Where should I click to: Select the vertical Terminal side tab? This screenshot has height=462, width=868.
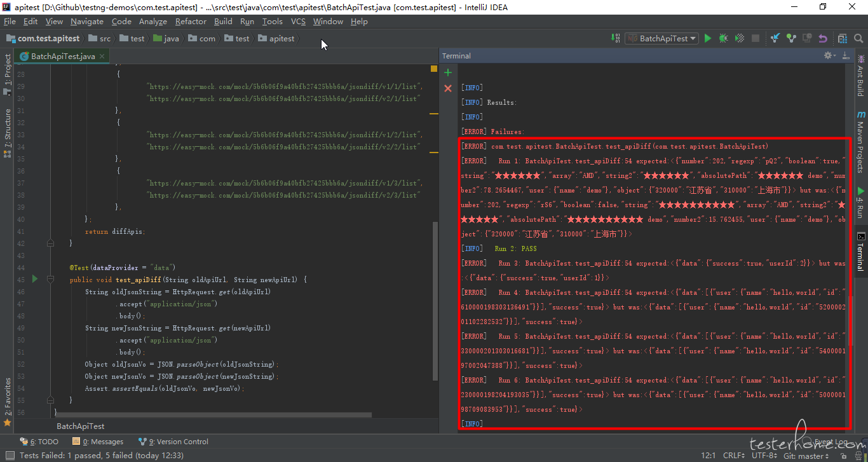tap(860, 251)
